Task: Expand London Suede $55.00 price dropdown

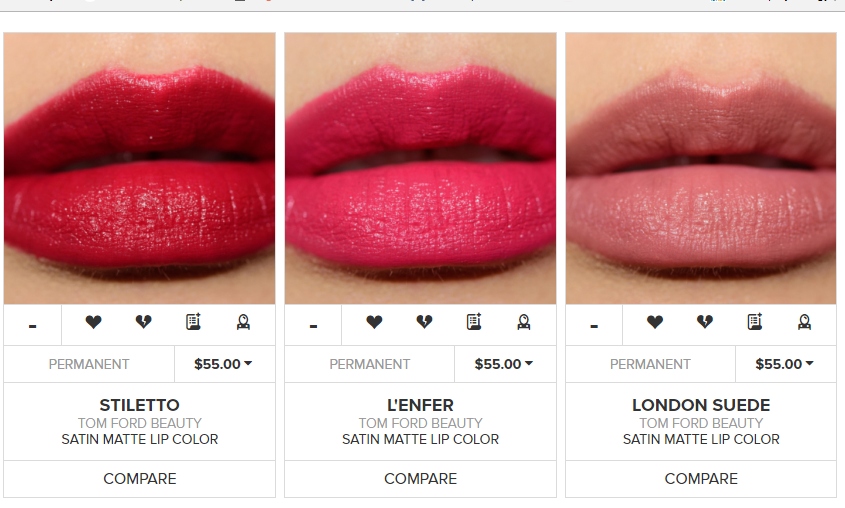Action: tap(786, 364)
